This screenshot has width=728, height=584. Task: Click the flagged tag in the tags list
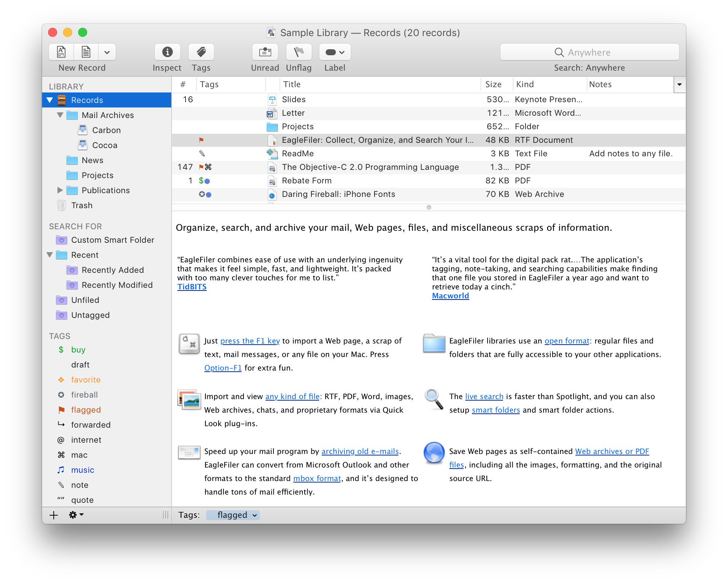[86, 410]
